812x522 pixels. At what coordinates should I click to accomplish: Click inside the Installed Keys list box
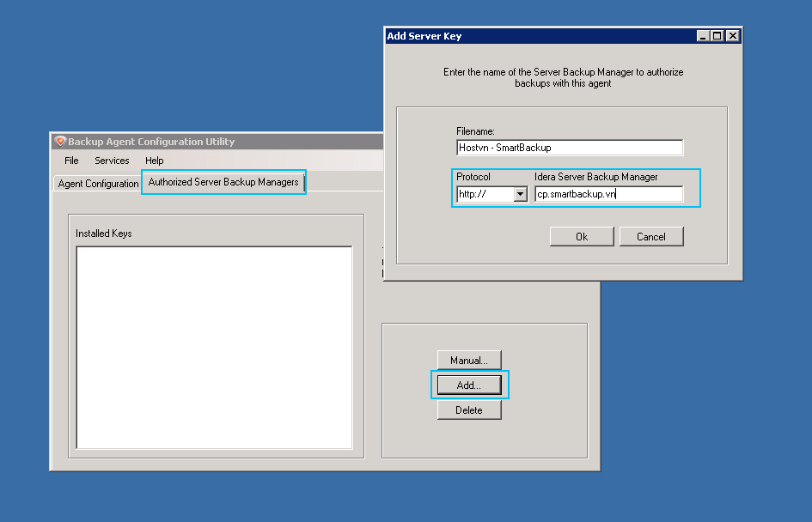215,348
